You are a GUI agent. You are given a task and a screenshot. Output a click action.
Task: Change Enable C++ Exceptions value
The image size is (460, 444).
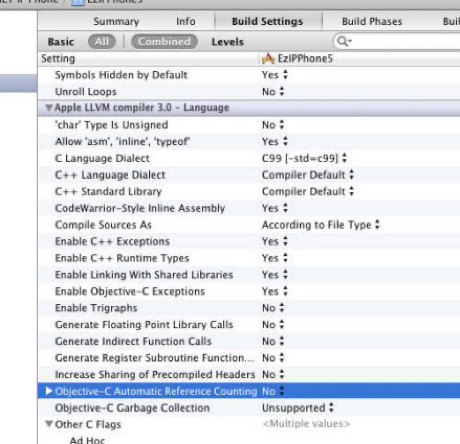click(275, 241)
